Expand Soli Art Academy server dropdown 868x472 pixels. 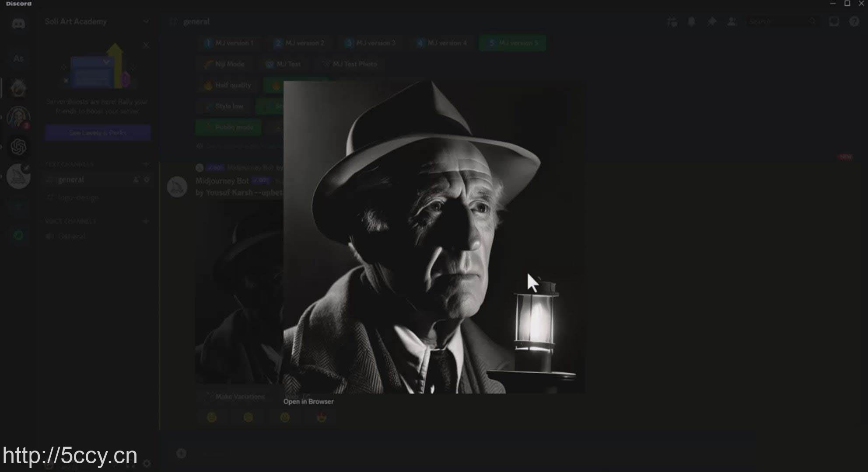click(x=146, y=21)
